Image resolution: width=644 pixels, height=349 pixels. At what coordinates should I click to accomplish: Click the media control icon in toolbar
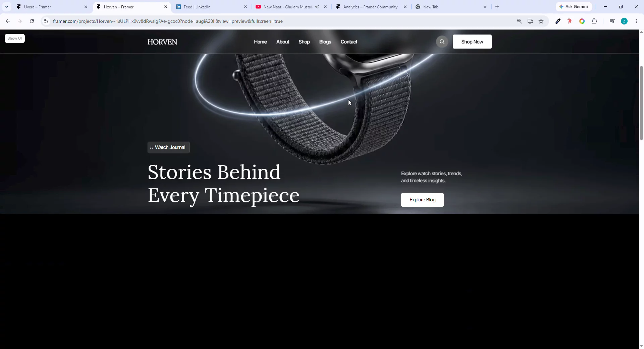coord(612,21)
